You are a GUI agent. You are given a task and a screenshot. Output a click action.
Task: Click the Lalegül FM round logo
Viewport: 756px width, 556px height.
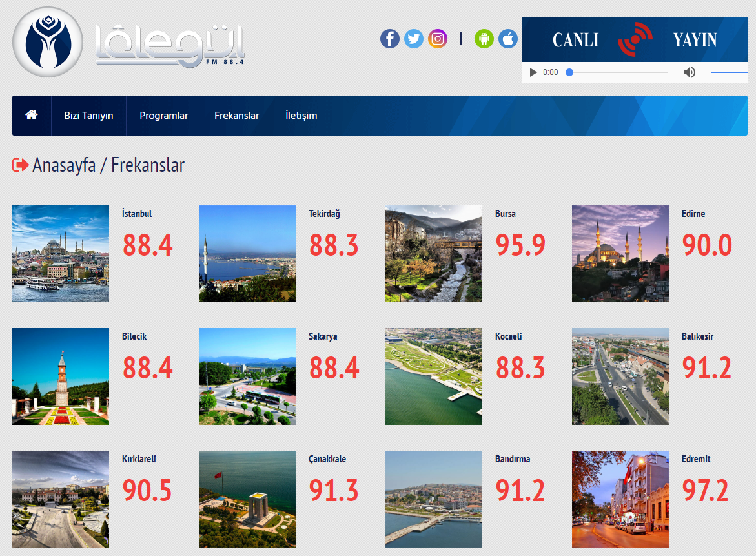[48, 42]
